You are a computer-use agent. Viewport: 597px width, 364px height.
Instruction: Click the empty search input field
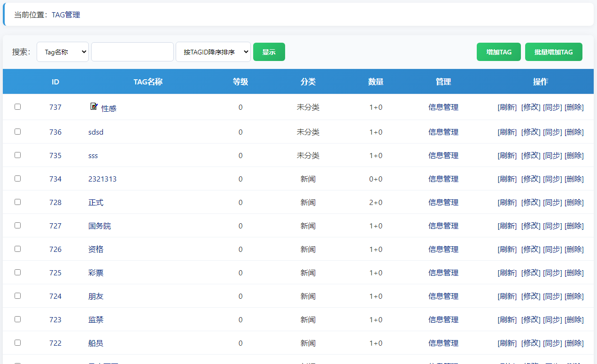tap(132, 52)
